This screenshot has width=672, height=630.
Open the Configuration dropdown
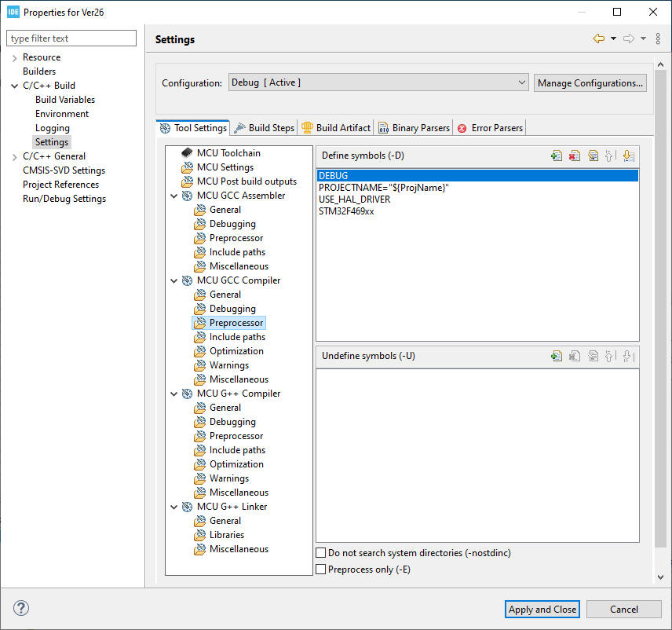pyautogui.click(x=378, y=82)
